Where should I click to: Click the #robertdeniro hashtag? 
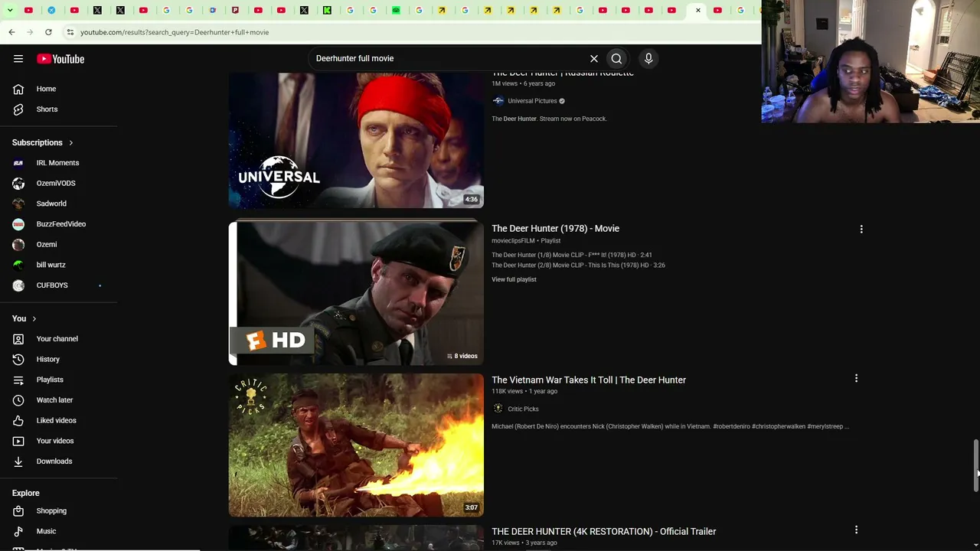pyautogui.click(x=731, y=426)
